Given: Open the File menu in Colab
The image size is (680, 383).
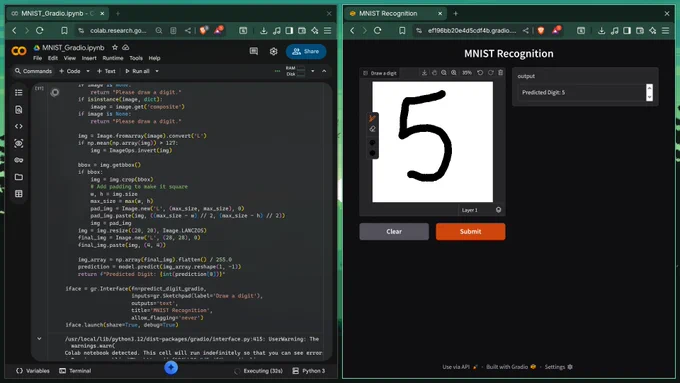Looking at the screenshot, I should point(38,58).
